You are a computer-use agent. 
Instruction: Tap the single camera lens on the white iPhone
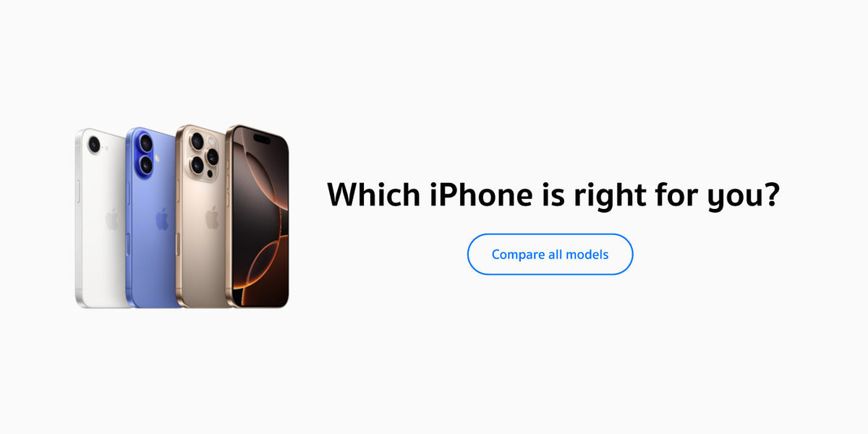[x=94, y=145]
